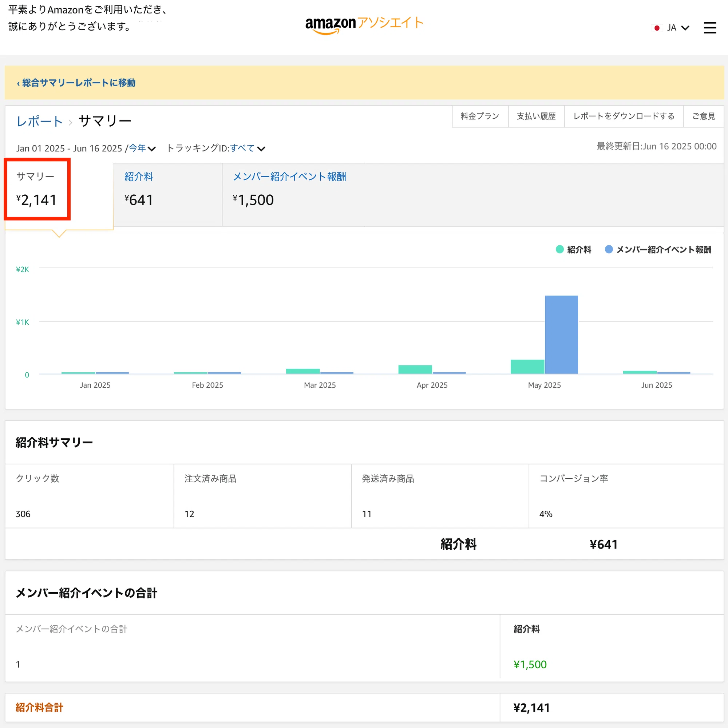Select the 紹介料 ¥641 tab
The height and width of the screenshot is (728, 728).
[168, 194]
